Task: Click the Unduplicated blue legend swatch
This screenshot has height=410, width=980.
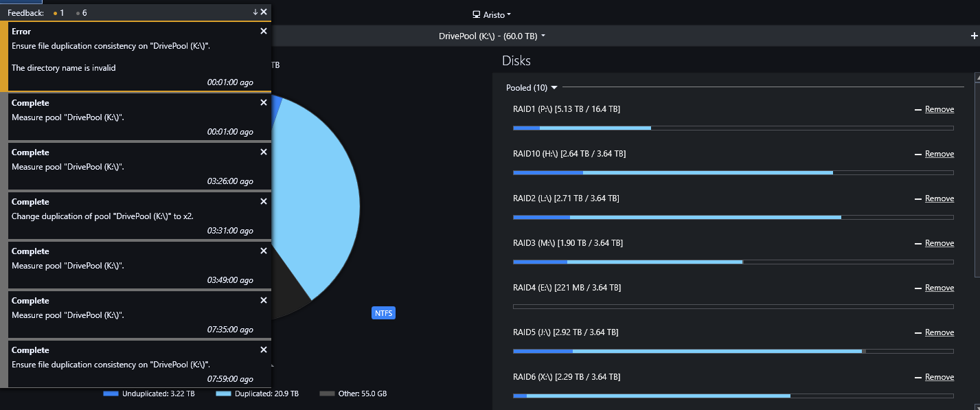Action: tap(111, 394)
